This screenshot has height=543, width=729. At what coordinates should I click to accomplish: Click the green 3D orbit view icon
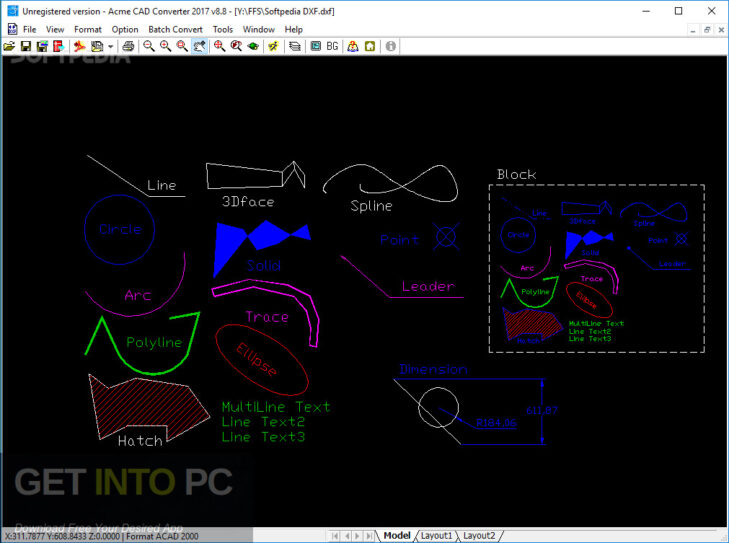[253, 46]
